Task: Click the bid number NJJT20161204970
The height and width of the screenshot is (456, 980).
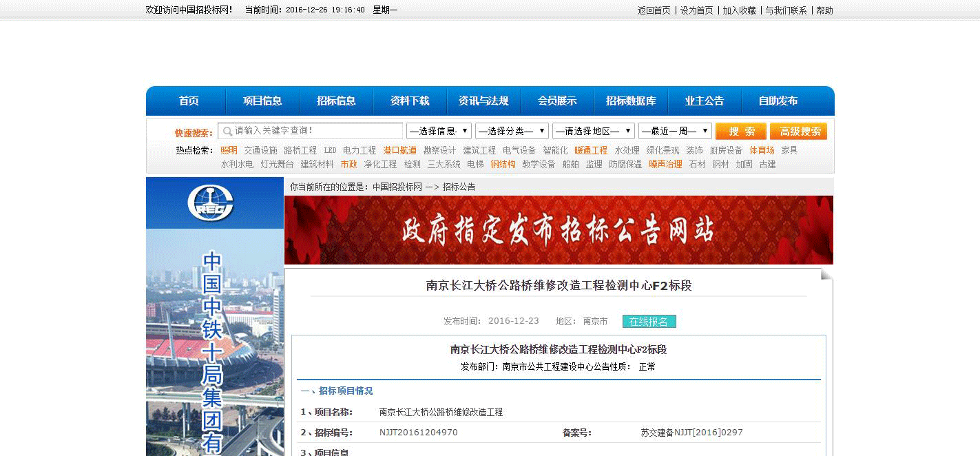Action: [419, 433]
